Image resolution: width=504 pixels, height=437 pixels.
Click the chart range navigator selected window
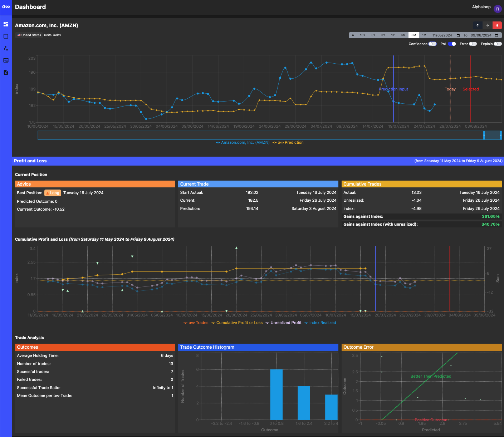493,135
